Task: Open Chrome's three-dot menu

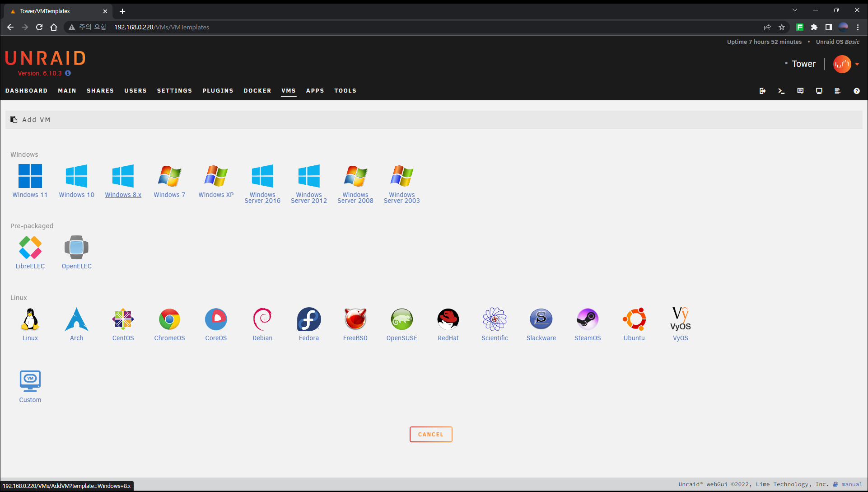Action: (858, 27)
